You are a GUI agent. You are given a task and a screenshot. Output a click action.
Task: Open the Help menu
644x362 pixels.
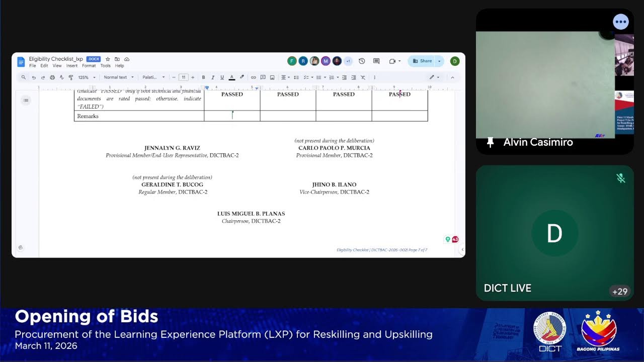(119, 66)
